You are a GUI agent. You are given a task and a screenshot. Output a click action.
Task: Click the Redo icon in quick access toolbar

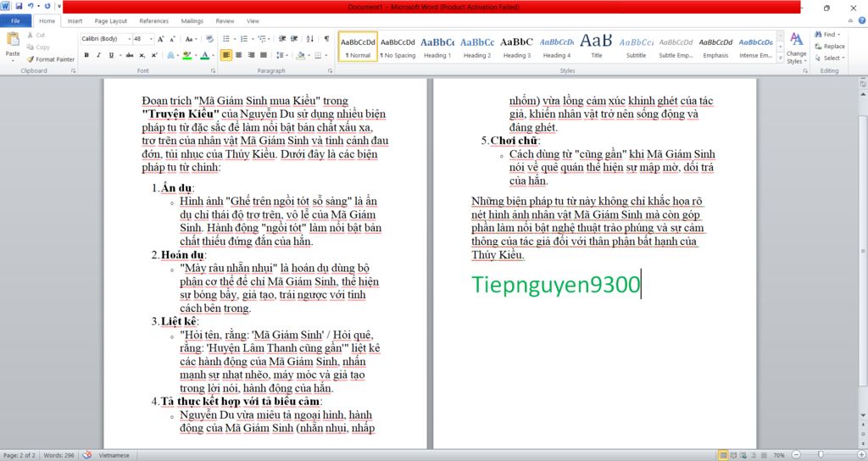click(47, 6)
